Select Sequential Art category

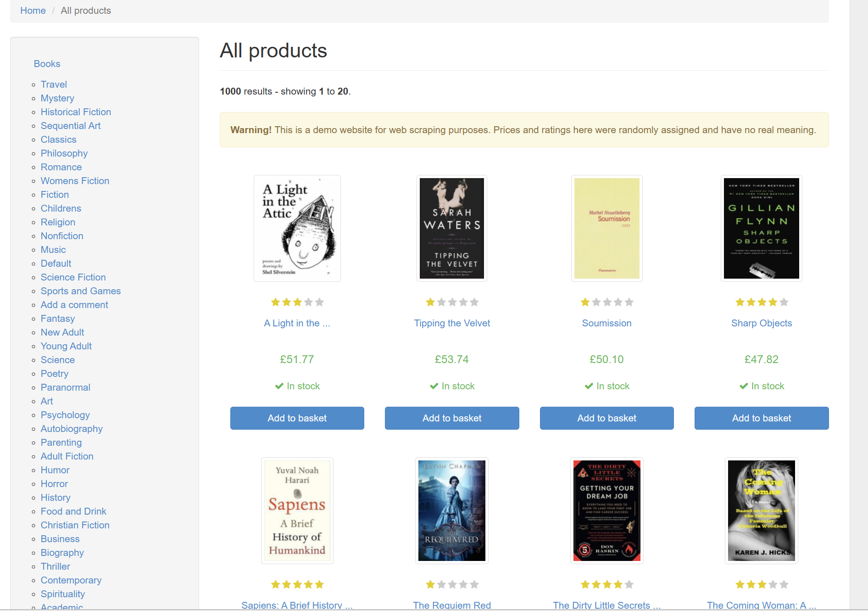pyautogui.click(x=71, y=126)
